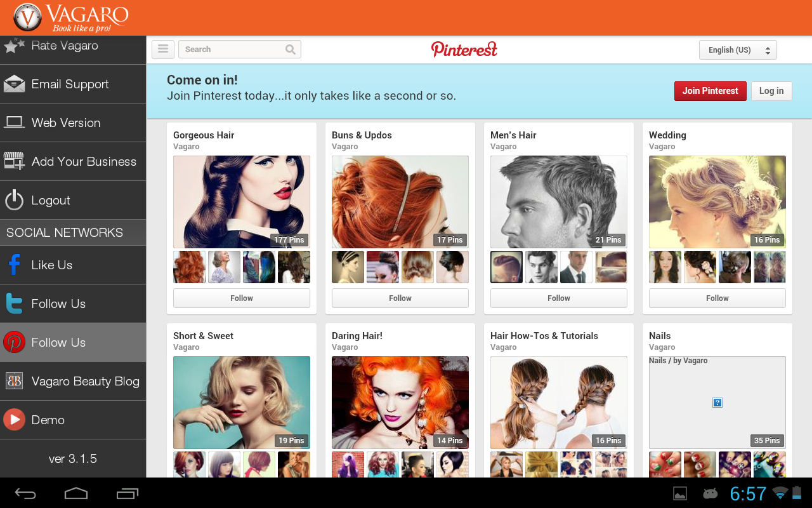Open the Pinterest hamburger menu
This screenshot has width=812, height=508.
coord(163,49)
